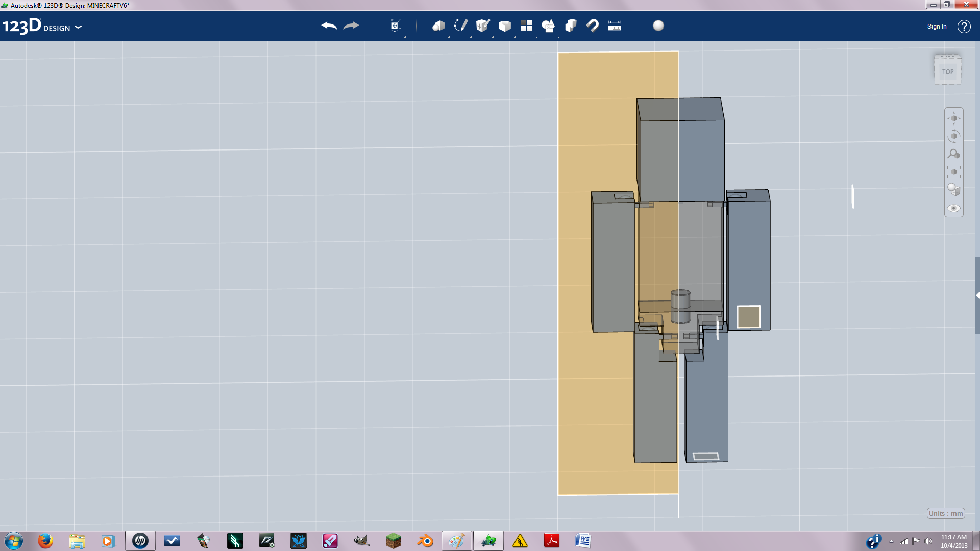Open Blender from the taskbar
Screen dimensions: 980x551
pyautogui.click(x=425, y=541)
